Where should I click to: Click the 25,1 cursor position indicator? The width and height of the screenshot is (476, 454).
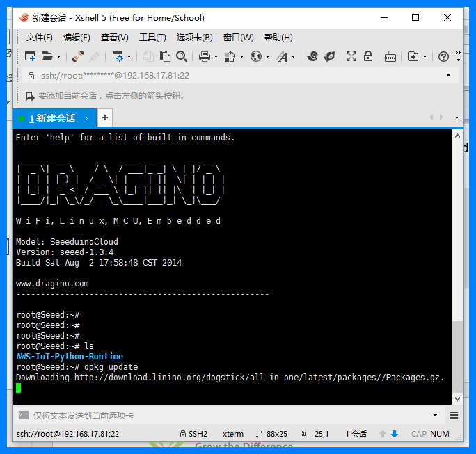click(315, 434)
